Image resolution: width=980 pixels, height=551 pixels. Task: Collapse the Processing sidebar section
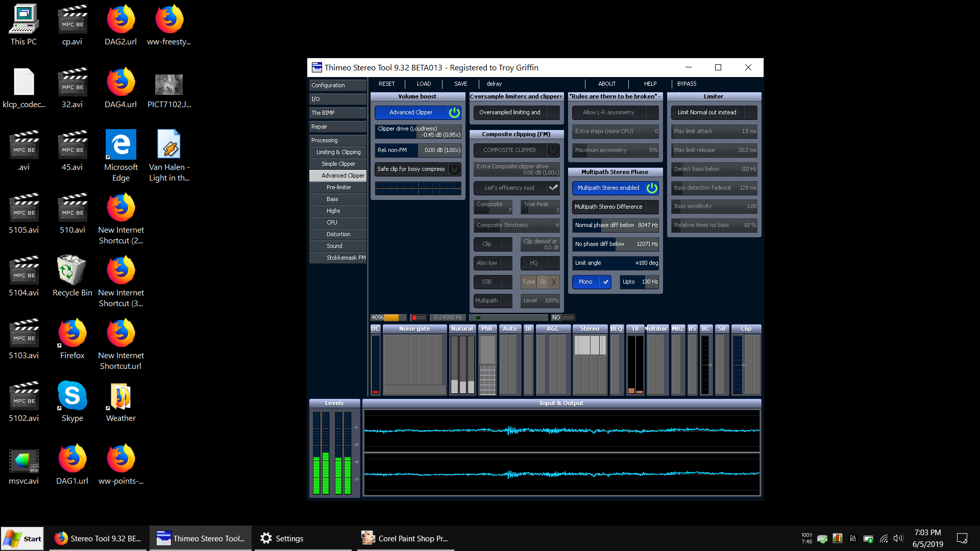[x=337, y=140]
